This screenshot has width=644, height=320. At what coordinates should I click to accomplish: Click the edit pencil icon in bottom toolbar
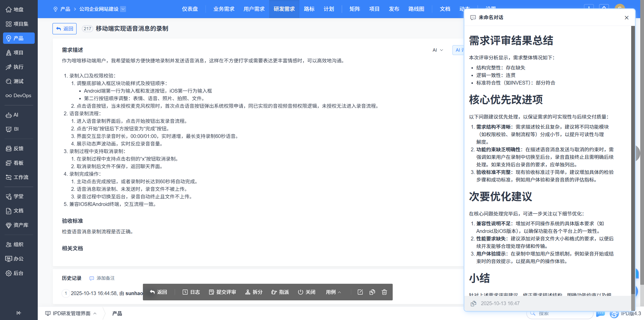tap(360, 292)
